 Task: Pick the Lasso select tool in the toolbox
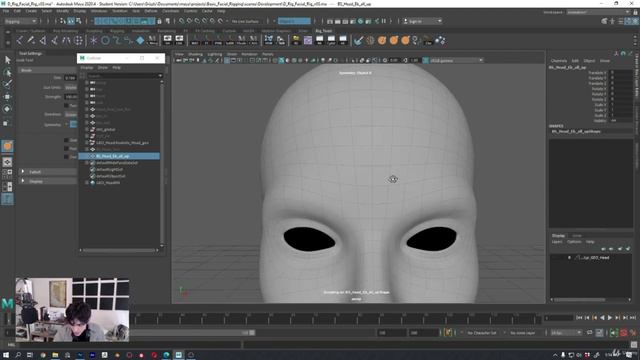coord(7,73)
